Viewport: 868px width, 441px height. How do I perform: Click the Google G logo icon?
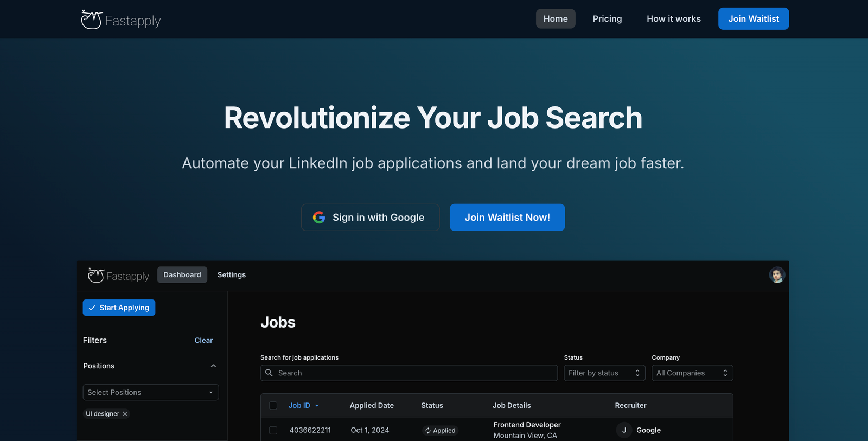319,218
